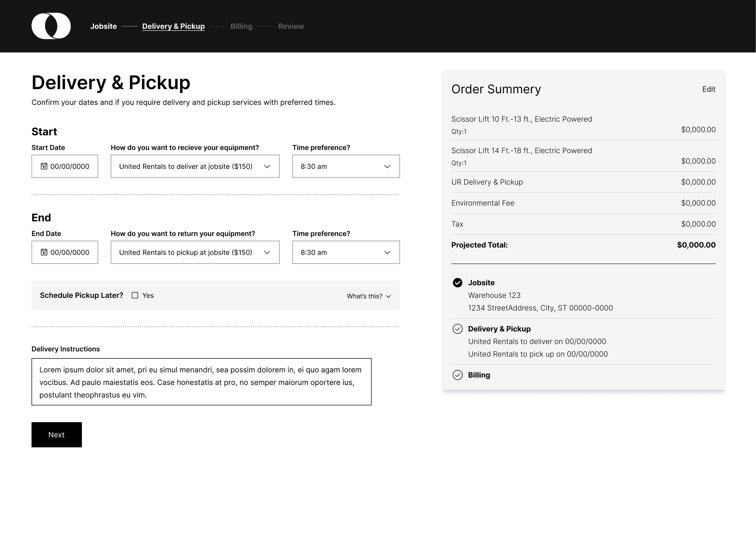Open the receive equipment delivery method dropdown
The width and height of the screenshot is (756, 537).
tap(195, 166)
